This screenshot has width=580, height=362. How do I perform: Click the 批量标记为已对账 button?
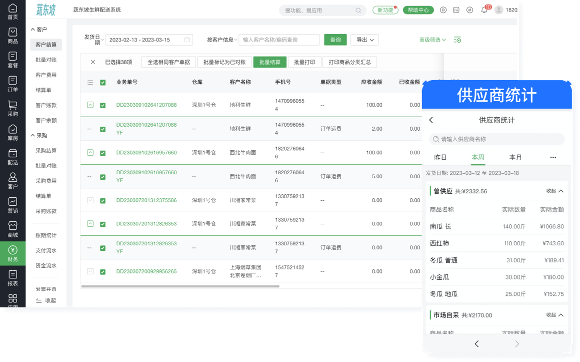tap(225, 62)
